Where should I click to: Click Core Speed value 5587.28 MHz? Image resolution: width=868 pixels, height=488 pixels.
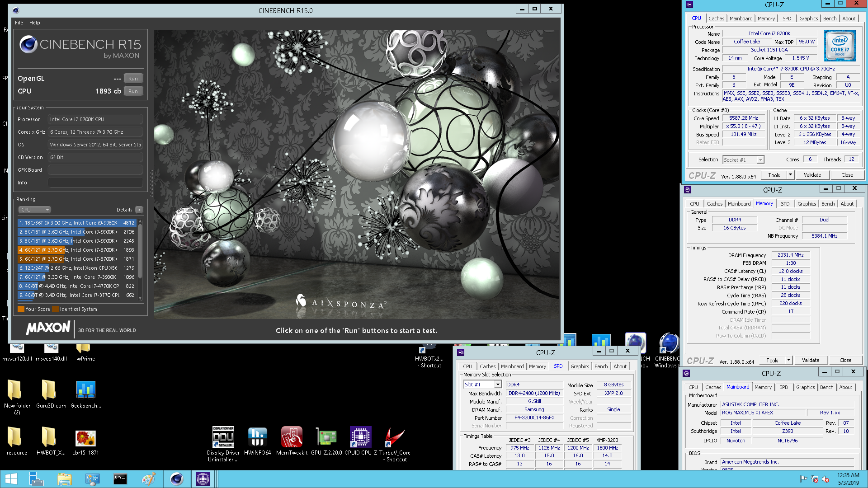(743, 118)
